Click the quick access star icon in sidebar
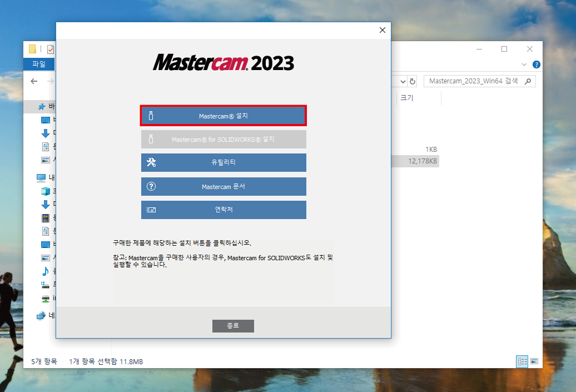The height and width of the screenshot is (392, 576). coord(42,107)
